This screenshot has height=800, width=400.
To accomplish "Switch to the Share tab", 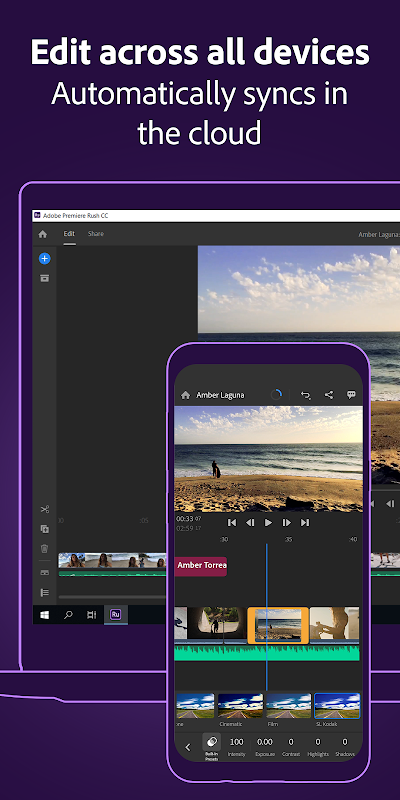I will [95, 234].
